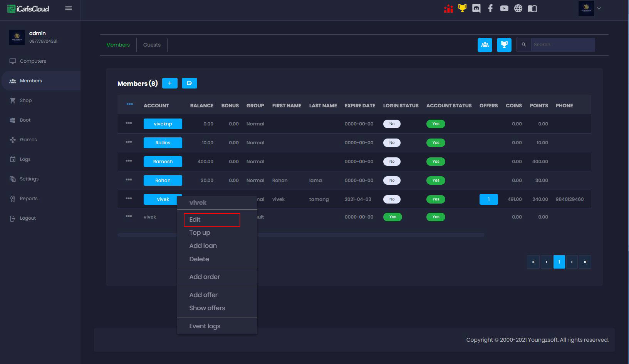Toggle login status Yes on last row
629x364 pixels.
392,217
